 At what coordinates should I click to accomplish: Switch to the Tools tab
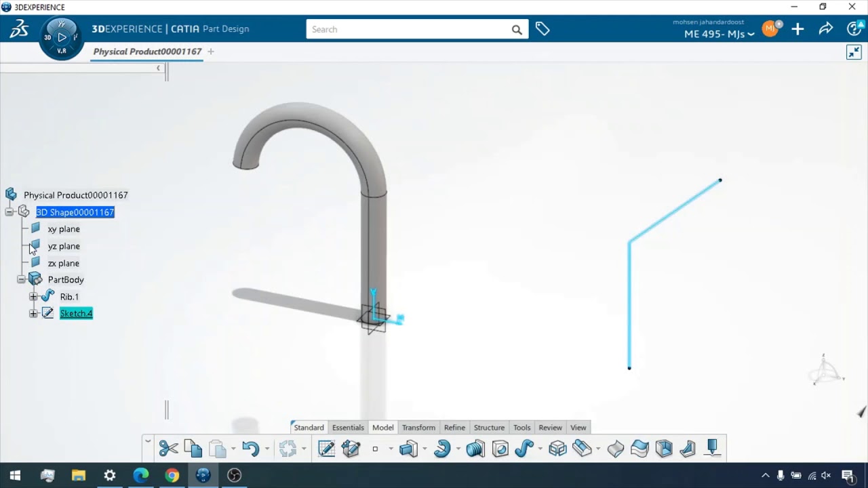coord(521,428)
